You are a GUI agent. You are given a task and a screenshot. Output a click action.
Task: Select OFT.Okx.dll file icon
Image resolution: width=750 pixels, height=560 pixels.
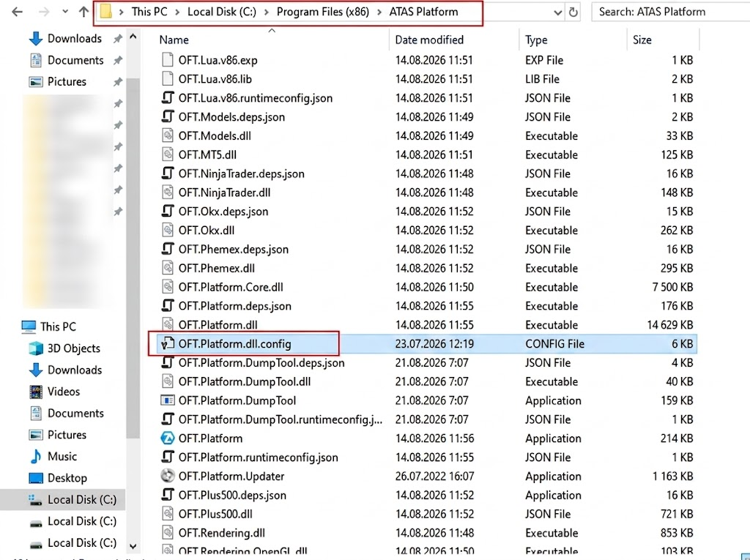click(168, 230)
